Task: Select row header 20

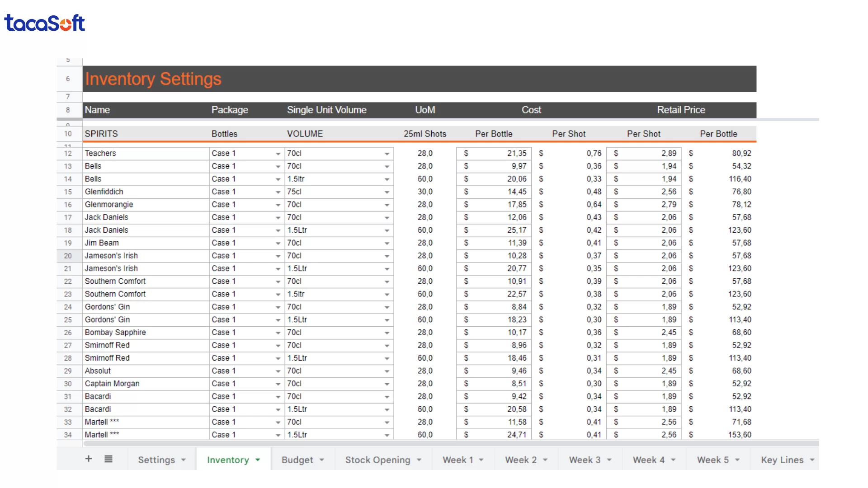Action: [x=68, y=256]
